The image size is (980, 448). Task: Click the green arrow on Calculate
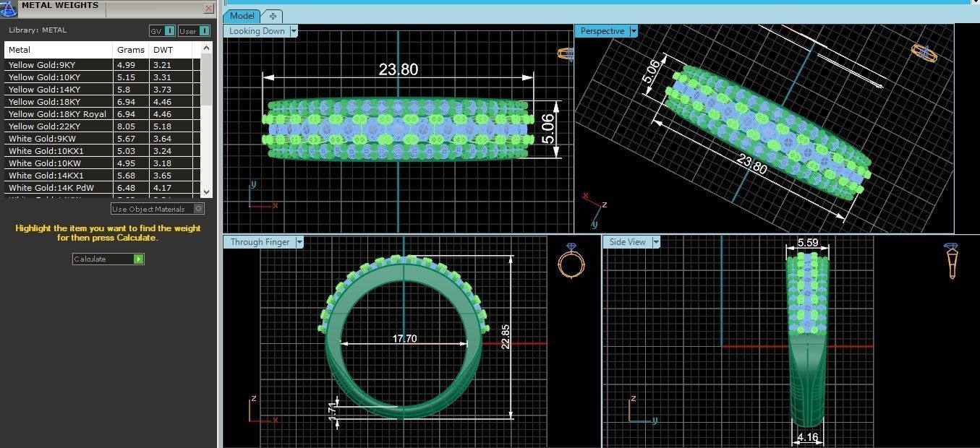click(138, 259)
